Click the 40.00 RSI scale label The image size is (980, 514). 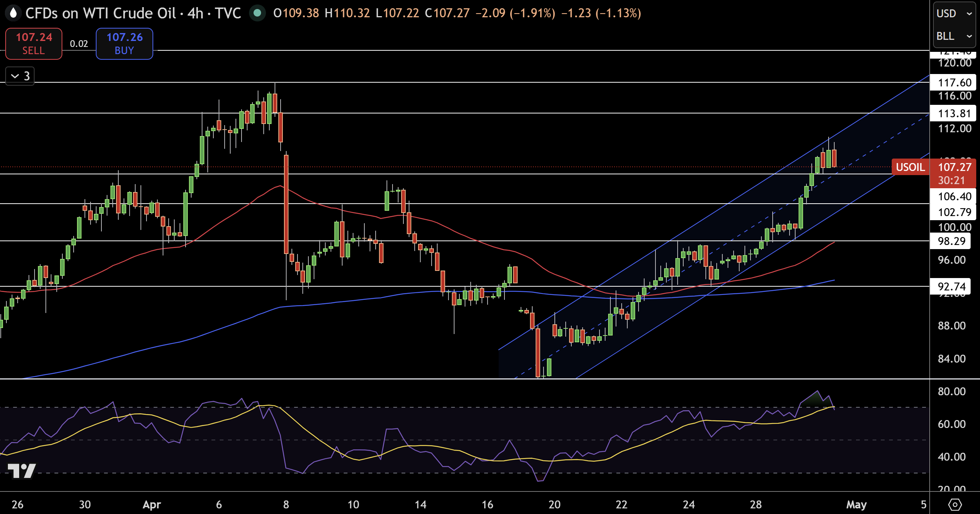pyautogui.click(x=951, y=457)
